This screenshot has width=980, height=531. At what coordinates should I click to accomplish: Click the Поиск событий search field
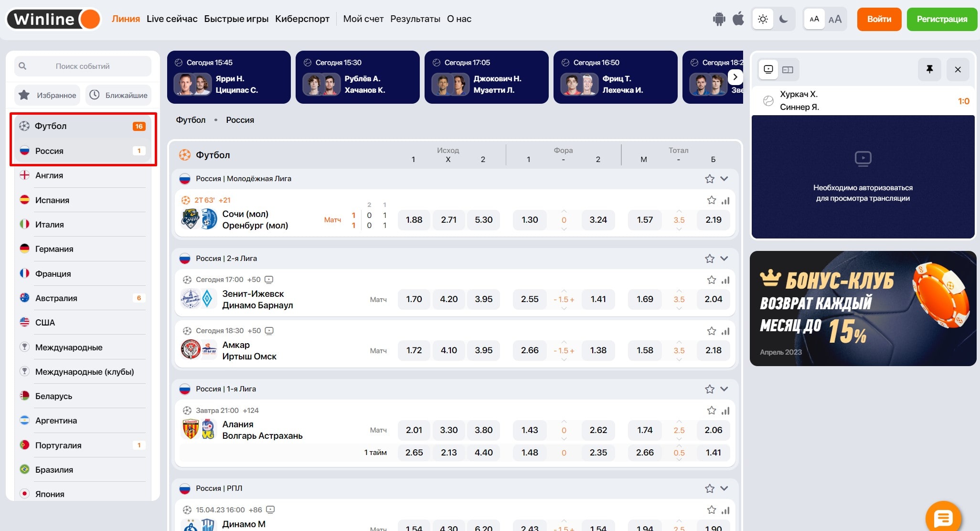[83, 66]
